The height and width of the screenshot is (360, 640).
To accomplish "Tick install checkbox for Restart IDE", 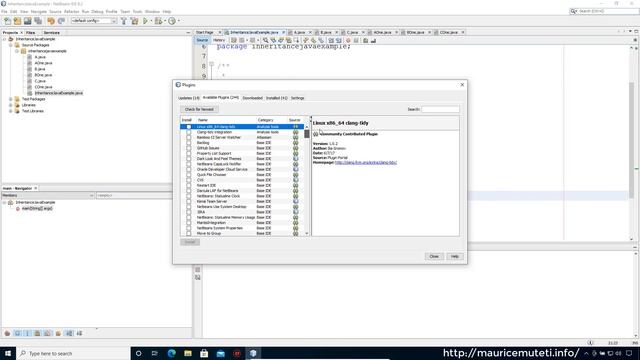I will click(x=188, y=185).
